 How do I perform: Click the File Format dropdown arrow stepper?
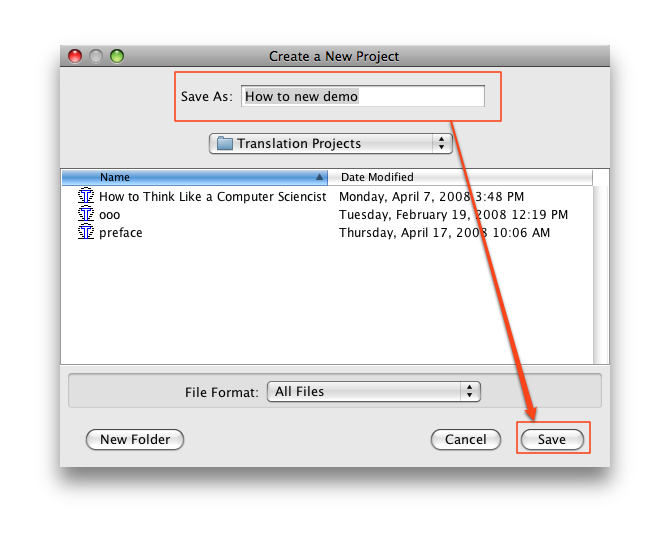(x=470, y=392)
